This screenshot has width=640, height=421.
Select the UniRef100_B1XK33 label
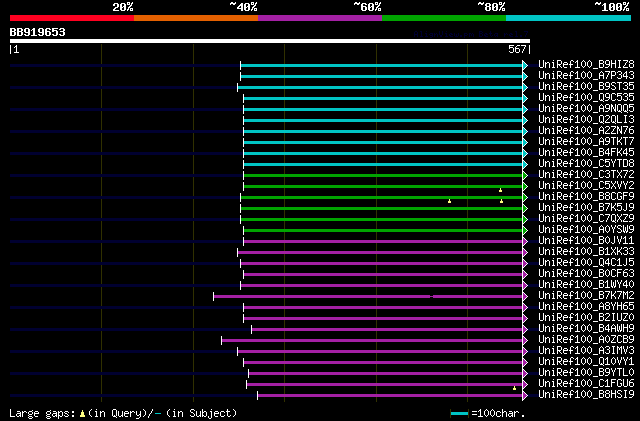586,252
